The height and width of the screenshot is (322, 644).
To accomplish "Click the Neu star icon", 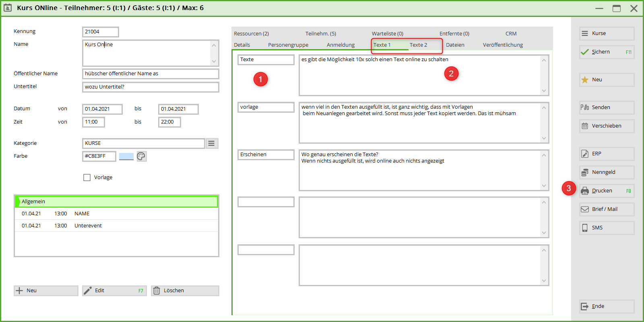I will [585, 80].
